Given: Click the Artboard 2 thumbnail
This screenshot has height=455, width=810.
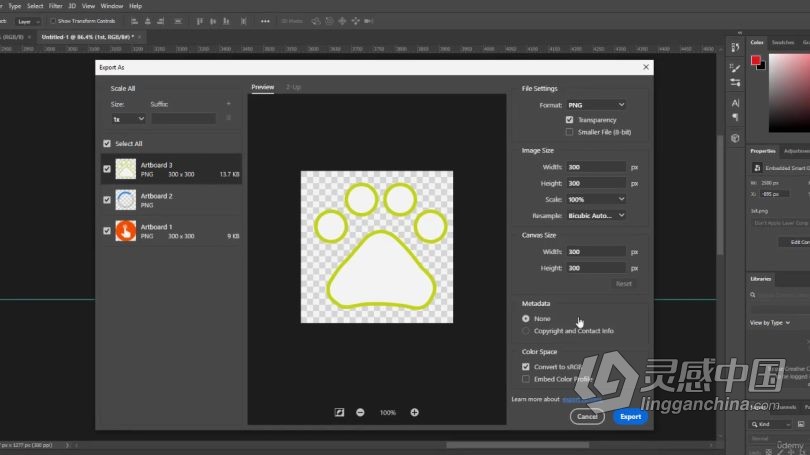Looking at the screenshot, I should pos(126,200).
